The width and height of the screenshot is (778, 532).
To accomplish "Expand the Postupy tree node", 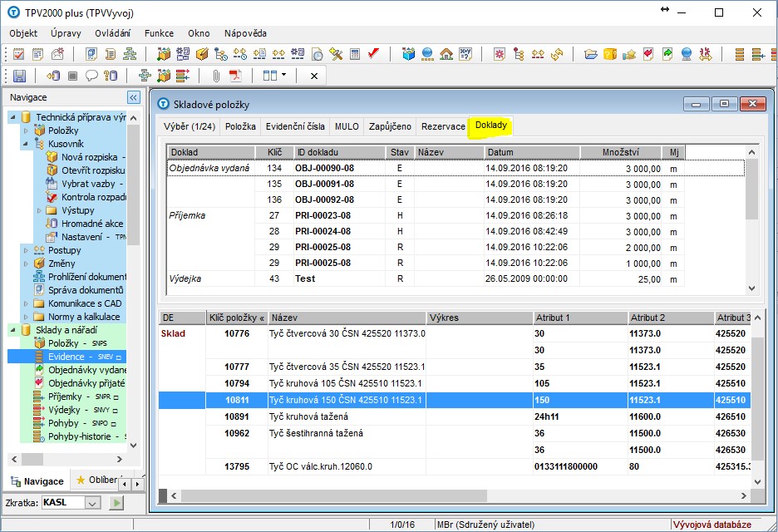I will (x=26, y=250).
